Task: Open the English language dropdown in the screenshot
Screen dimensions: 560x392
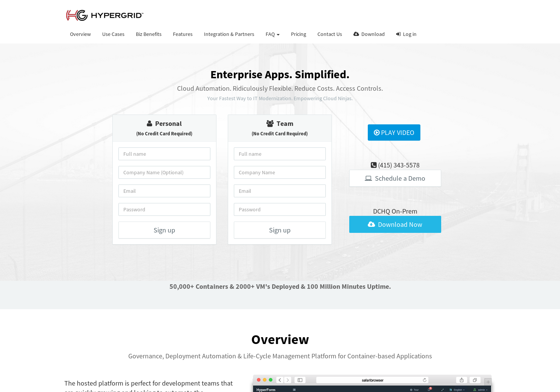Action: [x=458, y=389]
